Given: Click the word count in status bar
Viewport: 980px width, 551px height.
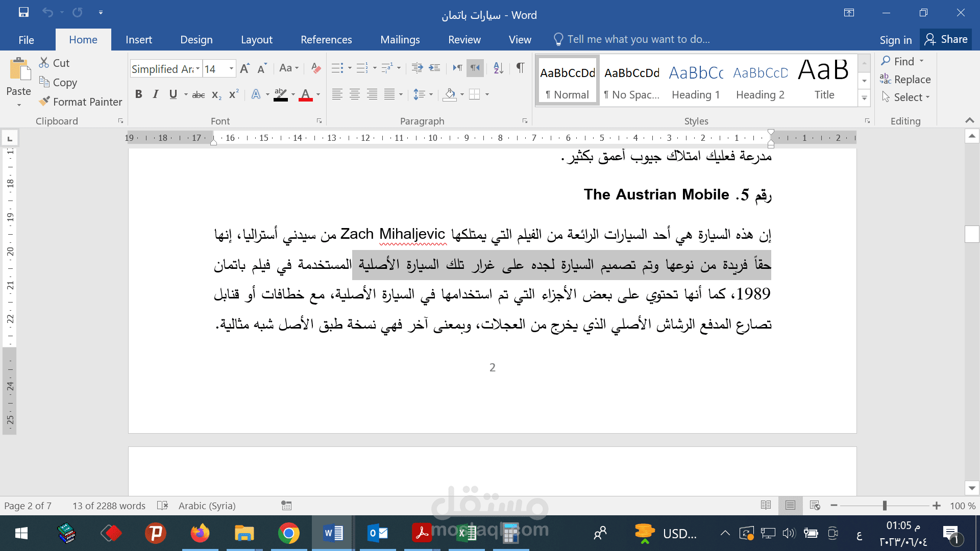Looking at the screenshot, I should pyautogui.click(x=109, y=506).
